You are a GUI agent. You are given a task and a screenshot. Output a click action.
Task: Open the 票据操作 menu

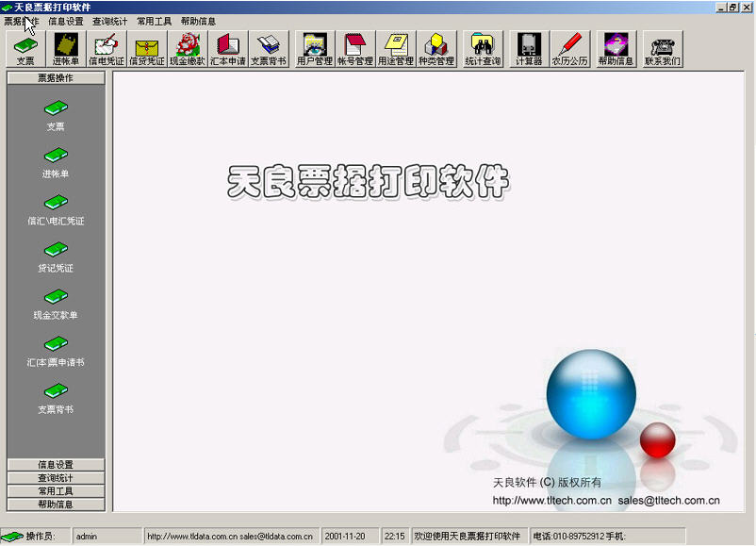22,22
